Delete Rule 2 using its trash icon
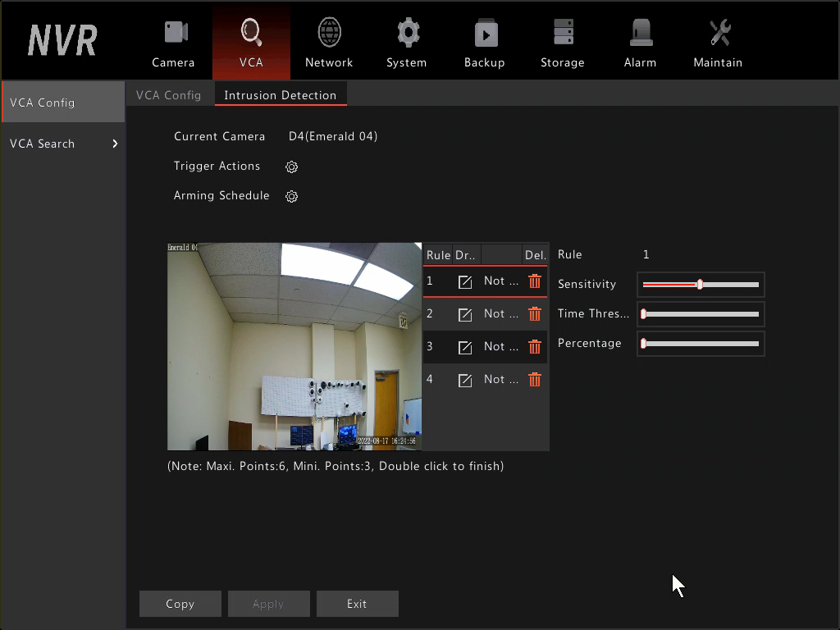This screenshot has height=630, width=840. (534, 313)
